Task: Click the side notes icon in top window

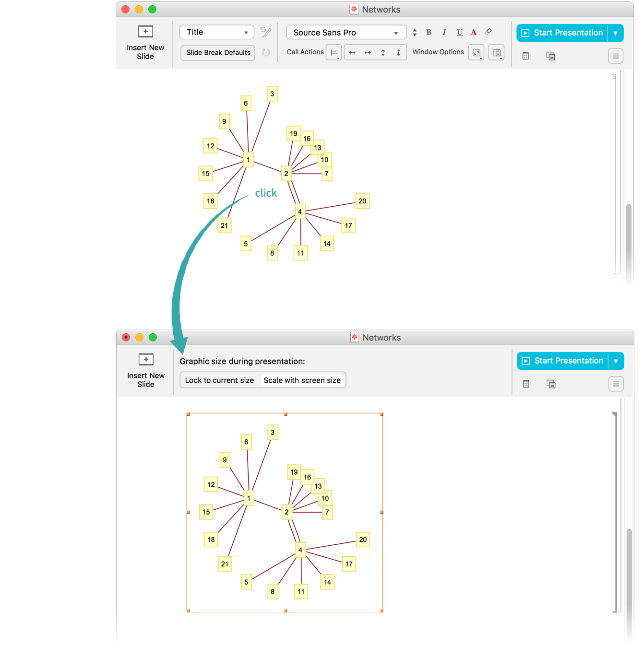Action: pyautogui.click(x=550, y=56)
